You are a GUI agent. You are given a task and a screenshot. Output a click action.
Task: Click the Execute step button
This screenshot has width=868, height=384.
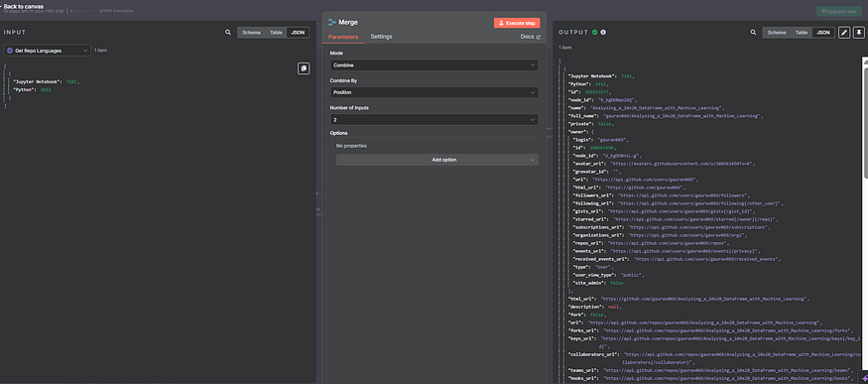tap(517, 23)
